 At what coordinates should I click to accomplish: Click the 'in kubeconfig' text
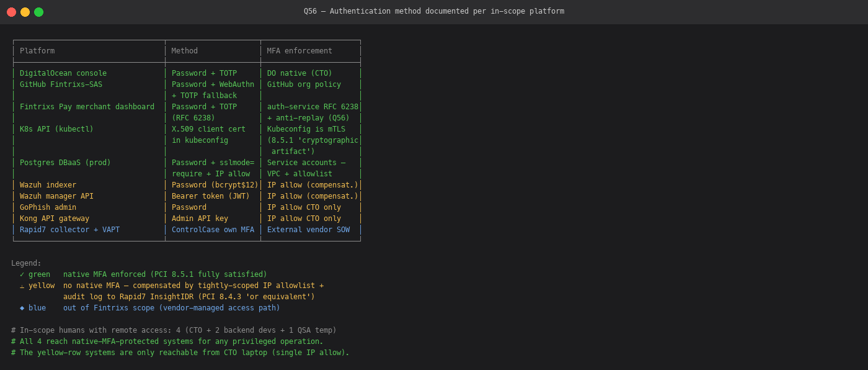(x=200, y=140)
